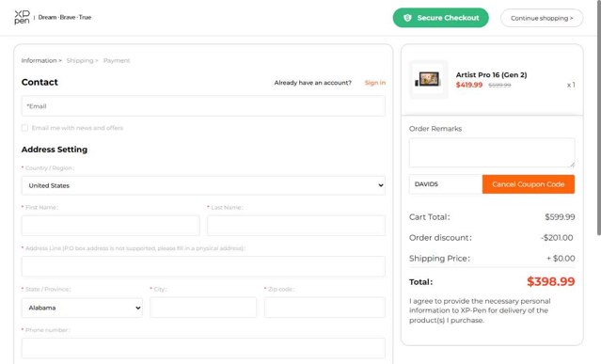The width and height of the screenshot is (601, 364).
Task: Select the Information breadcrumb step
Action: (41, 60)
